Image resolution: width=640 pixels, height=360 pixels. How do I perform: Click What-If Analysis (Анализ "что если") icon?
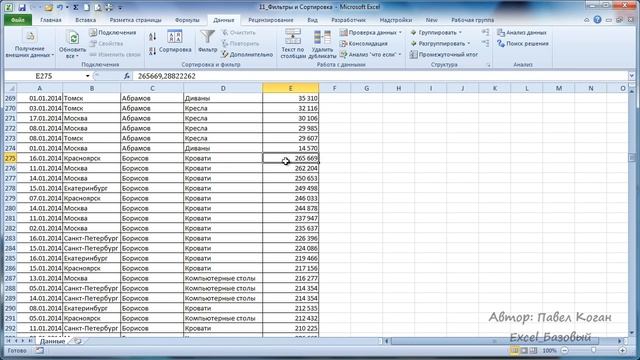[344, 54]
